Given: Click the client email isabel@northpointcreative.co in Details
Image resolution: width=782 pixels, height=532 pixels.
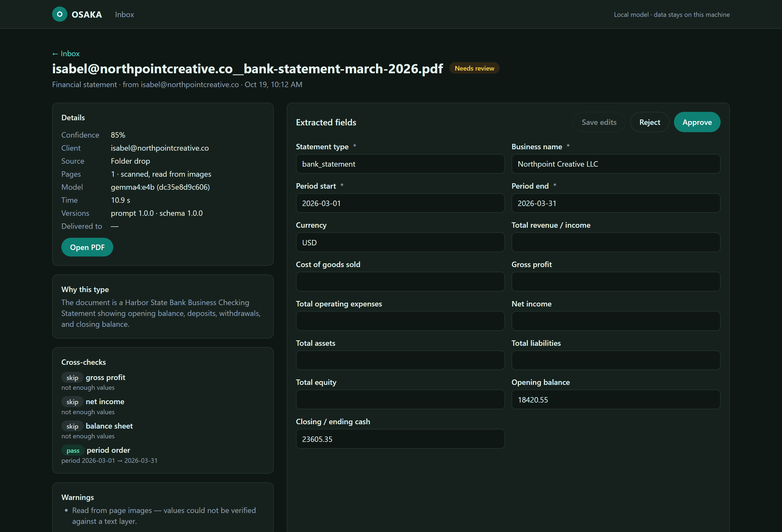Looking at the screenshot, I should click(x=159, y=148).
